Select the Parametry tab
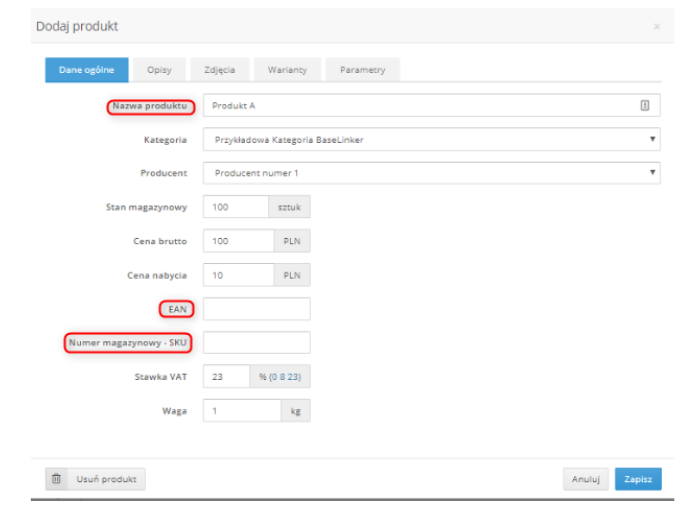Screen dimensions: 687x505 [x=363, y=70]
